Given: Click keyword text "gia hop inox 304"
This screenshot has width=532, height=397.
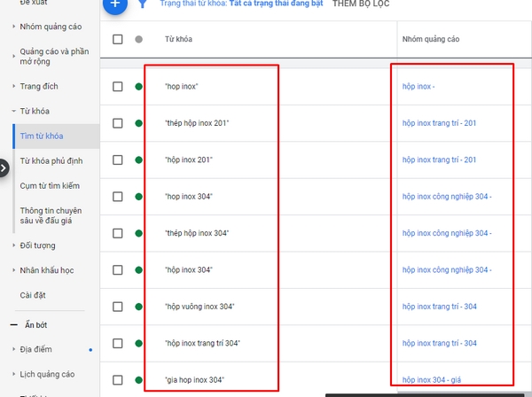Looking at the screenshot, I should pos(194,380).
